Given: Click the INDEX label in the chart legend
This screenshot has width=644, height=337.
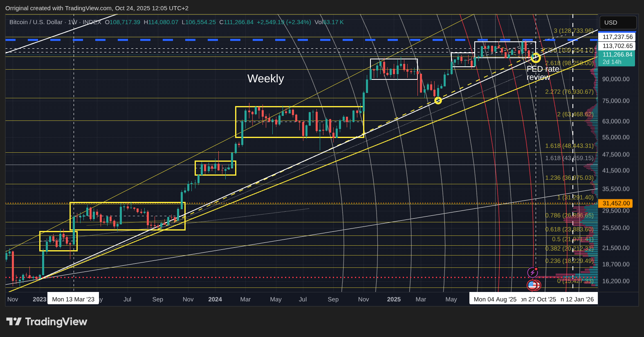Looking at the screenshot, I should [x=92, y=22].
